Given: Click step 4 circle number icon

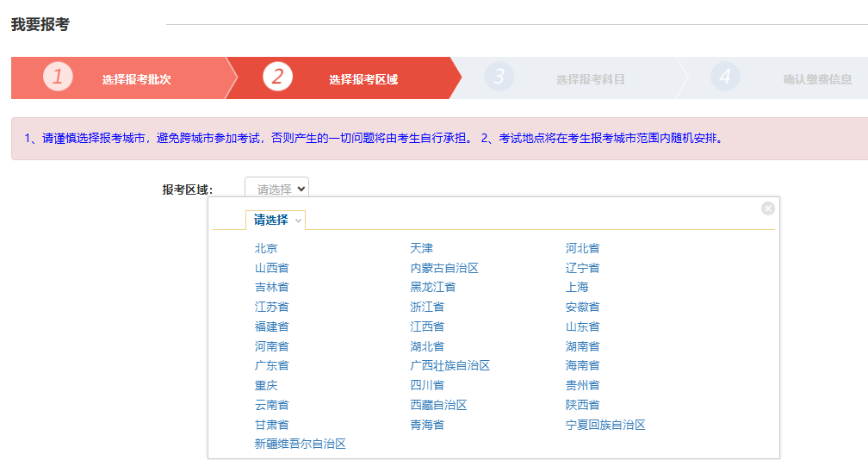Looking at the screenshot, I should tap(725, 77).
